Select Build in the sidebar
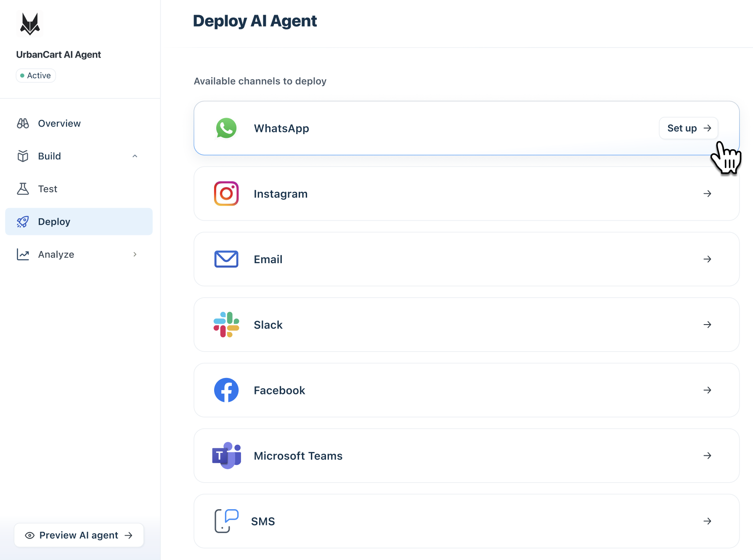This screenshot has width=753, height=560. point(79,156)
